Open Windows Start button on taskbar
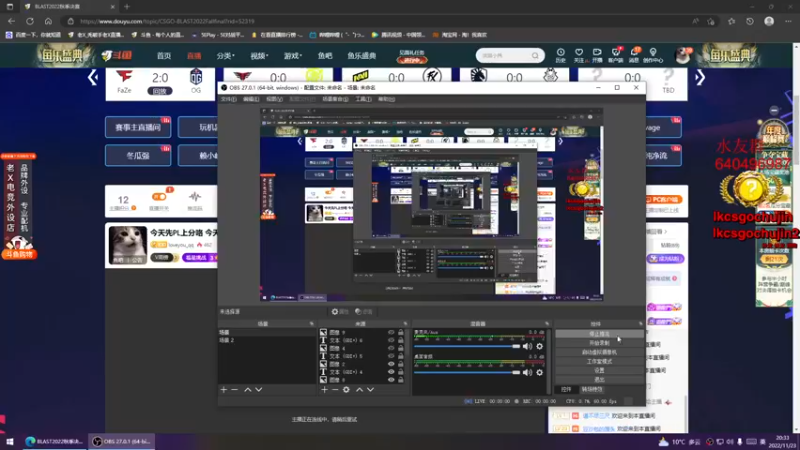This screenshot has width=800, height=450. (10, 442)
